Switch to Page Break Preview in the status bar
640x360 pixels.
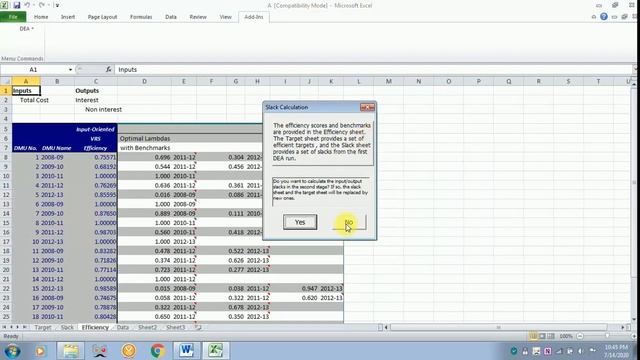[551, 336]
